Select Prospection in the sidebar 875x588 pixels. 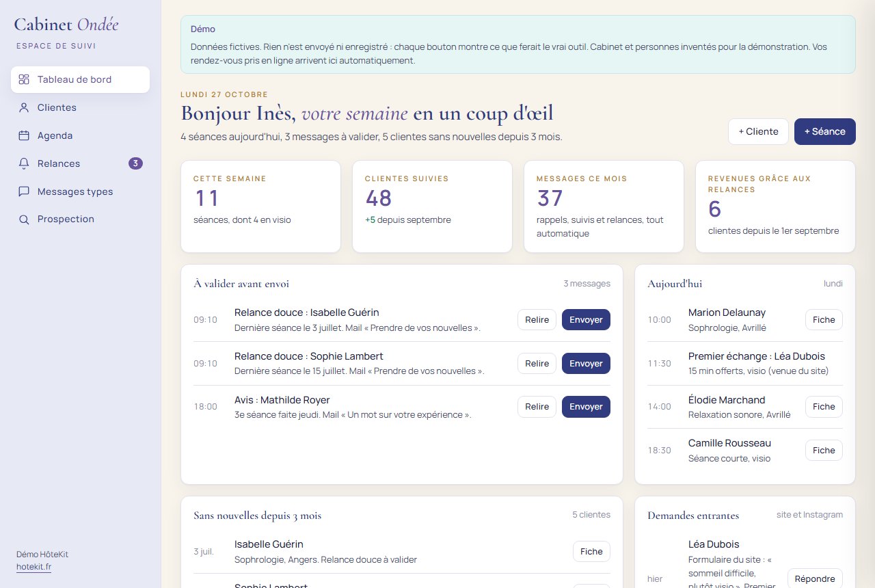tap(80, 219)
